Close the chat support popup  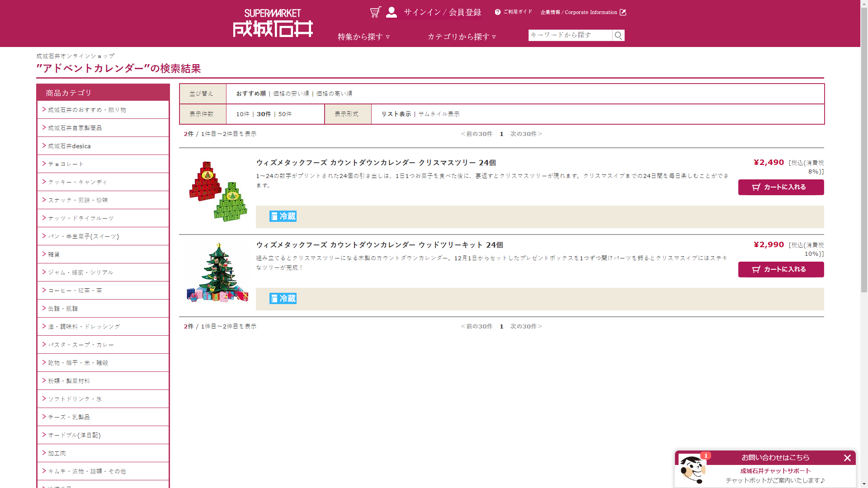847,458
